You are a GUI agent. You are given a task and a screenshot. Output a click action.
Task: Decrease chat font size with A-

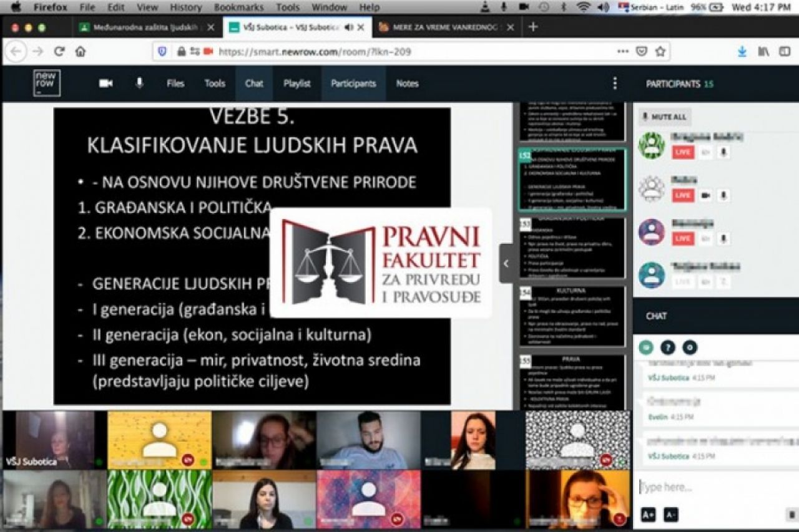(670, 515)
